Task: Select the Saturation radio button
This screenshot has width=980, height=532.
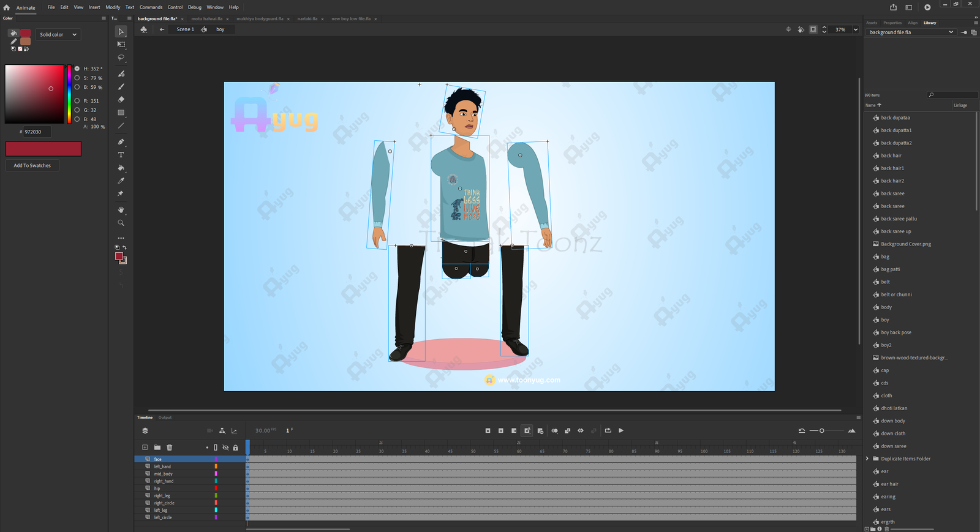Action: [x=77, y=78]
